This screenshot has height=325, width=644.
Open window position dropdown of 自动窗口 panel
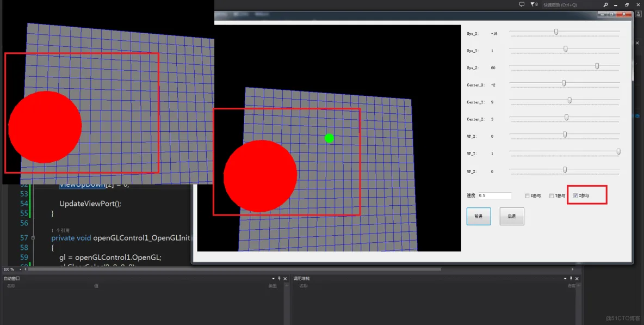(x=274, y=279)
